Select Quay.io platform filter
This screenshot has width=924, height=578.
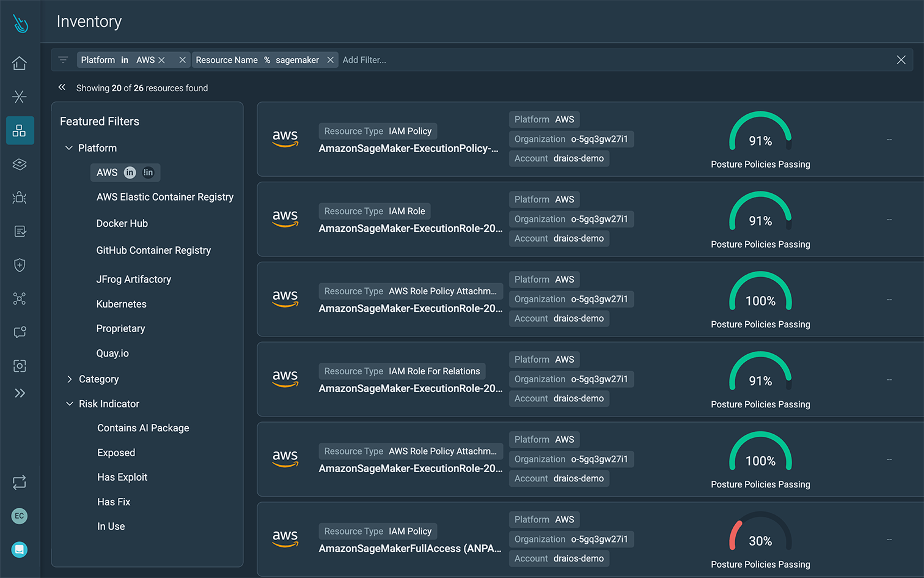[x=112, y=353]
